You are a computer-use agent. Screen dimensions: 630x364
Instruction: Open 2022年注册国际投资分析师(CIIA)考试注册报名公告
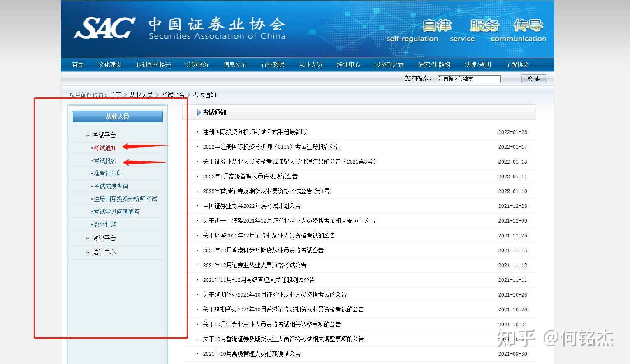[272, 147]
